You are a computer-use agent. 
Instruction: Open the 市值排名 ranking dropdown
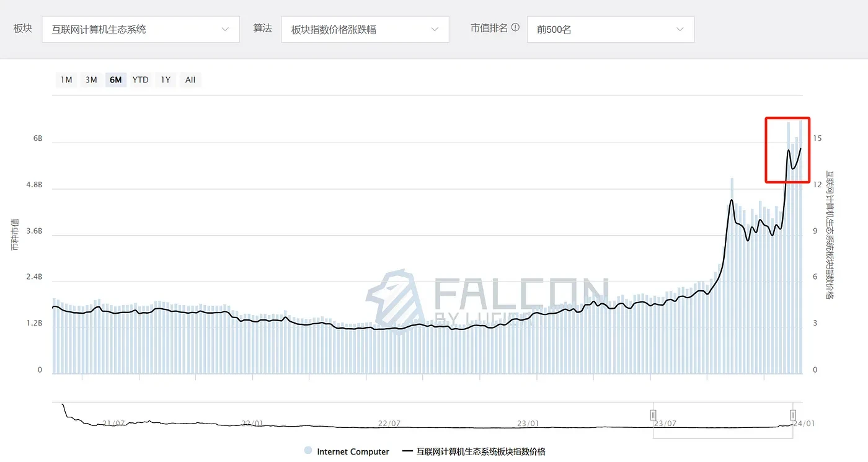click(x=610, y=29)
